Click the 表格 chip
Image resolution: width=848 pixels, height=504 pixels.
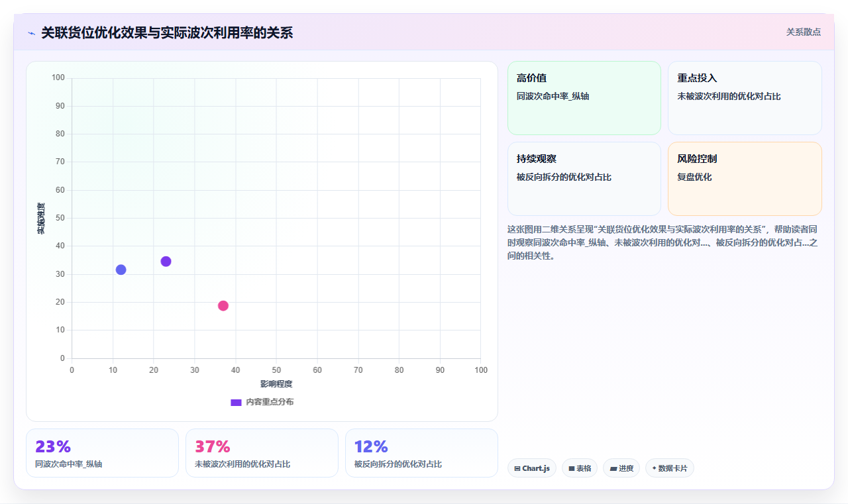pos(580,468)
